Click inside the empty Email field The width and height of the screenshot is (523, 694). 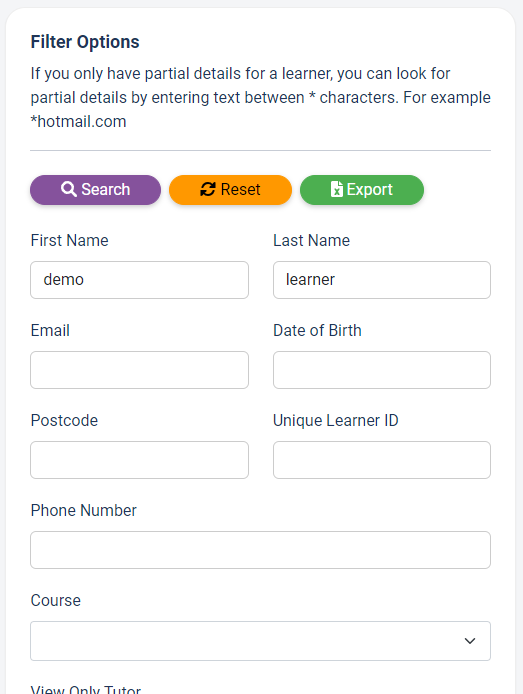coord(139,370)
